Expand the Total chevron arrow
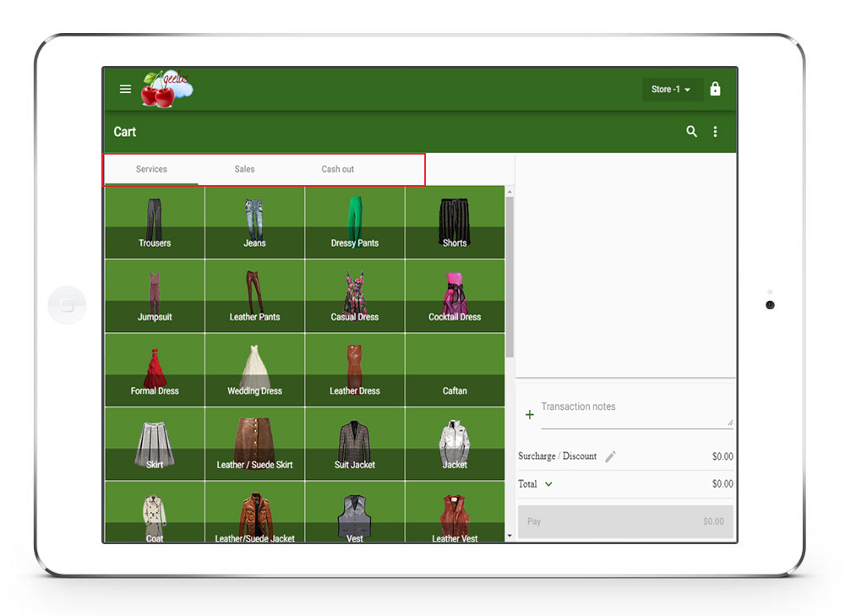845x616 pixels. pos(548,484)
